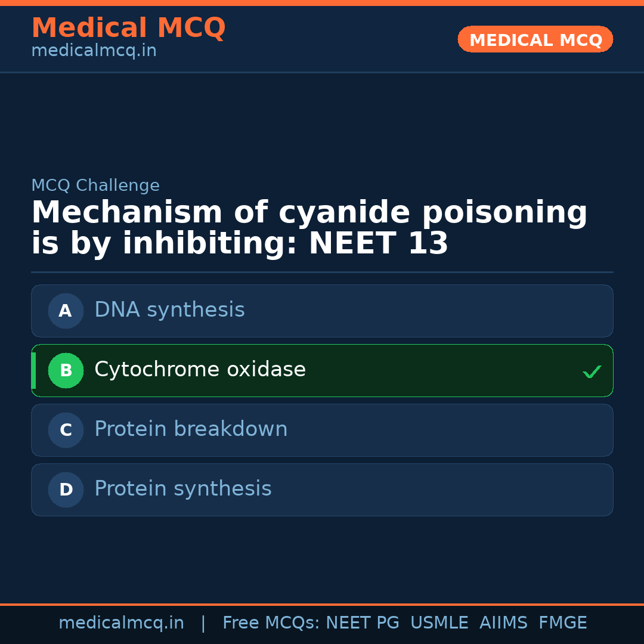Click the green bar beside option B
Viewport: 644px width, 644px height.
coord(33,370)
